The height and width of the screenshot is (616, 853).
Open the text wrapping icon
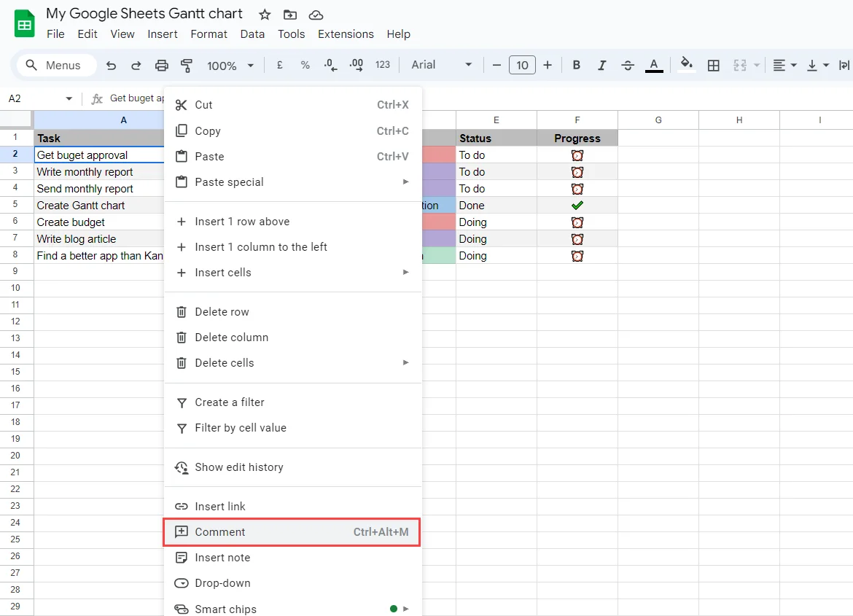(x=844, y=66)
